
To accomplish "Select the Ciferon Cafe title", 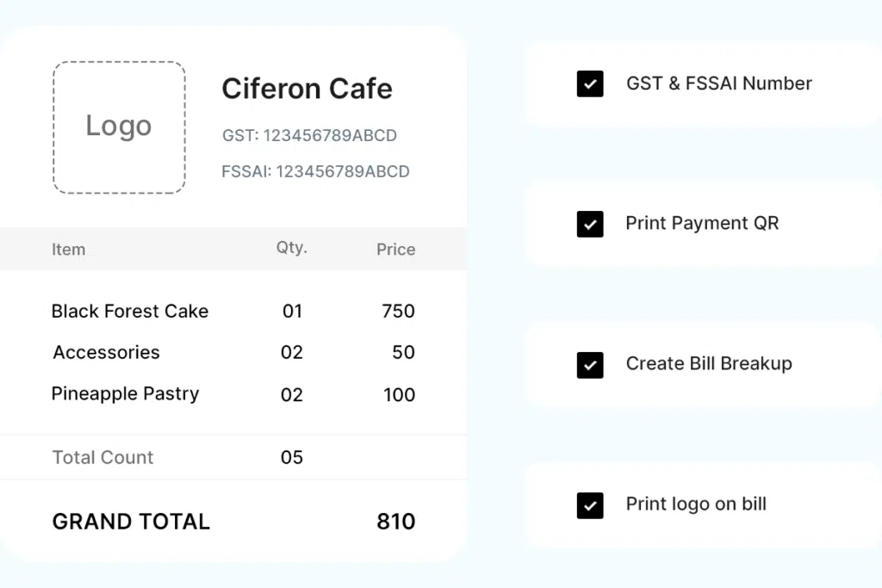I will (307, 89).
